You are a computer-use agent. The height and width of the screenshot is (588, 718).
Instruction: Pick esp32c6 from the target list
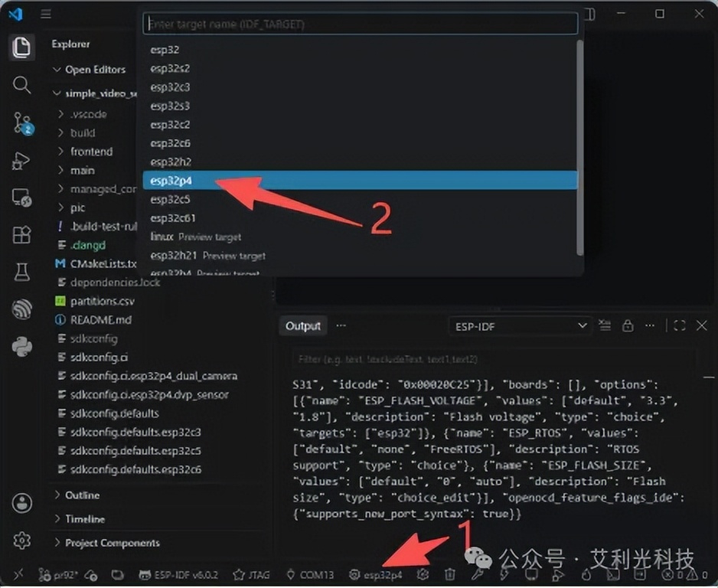pyautogui.click(x=360, y=143)
